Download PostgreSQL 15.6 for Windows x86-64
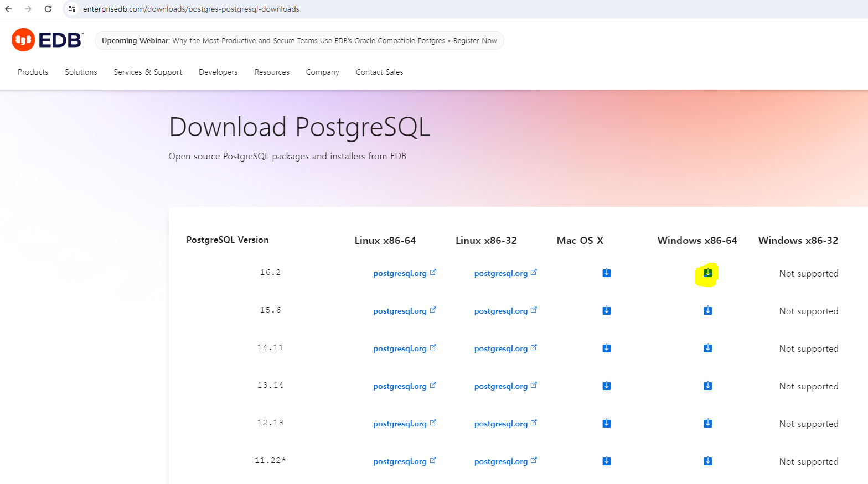 [x=708, y=310]
